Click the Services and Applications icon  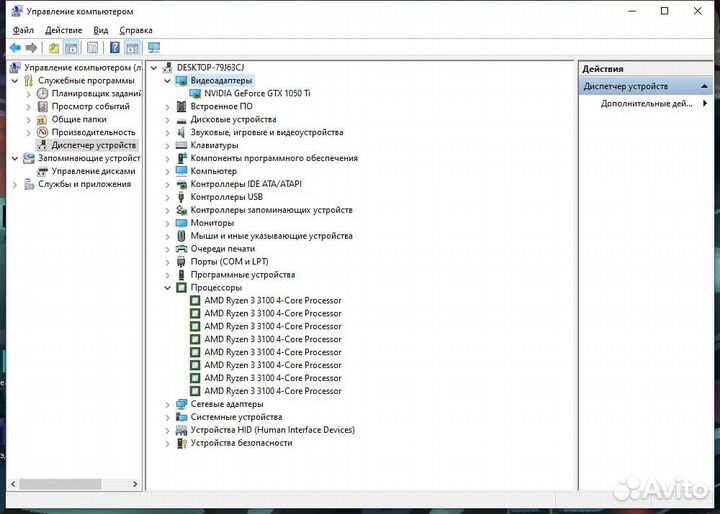[x=29, y=184]
